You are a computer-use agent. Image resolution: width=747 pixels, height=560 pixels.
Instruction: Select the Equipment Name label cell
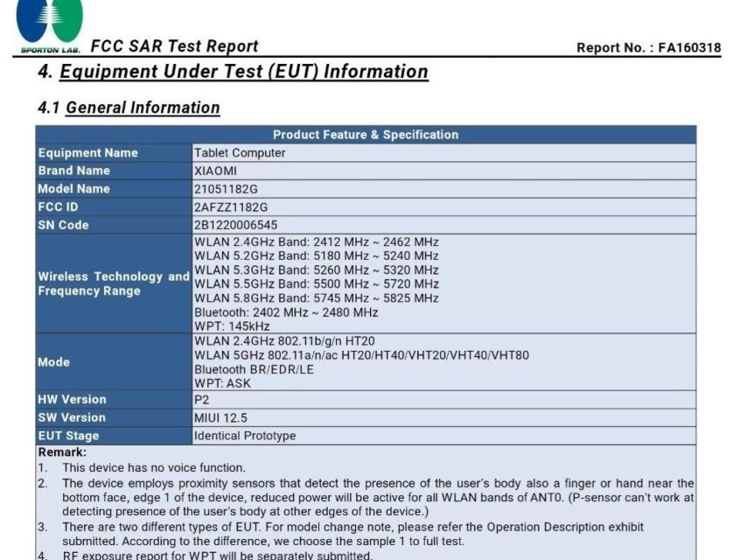[87, 153]
